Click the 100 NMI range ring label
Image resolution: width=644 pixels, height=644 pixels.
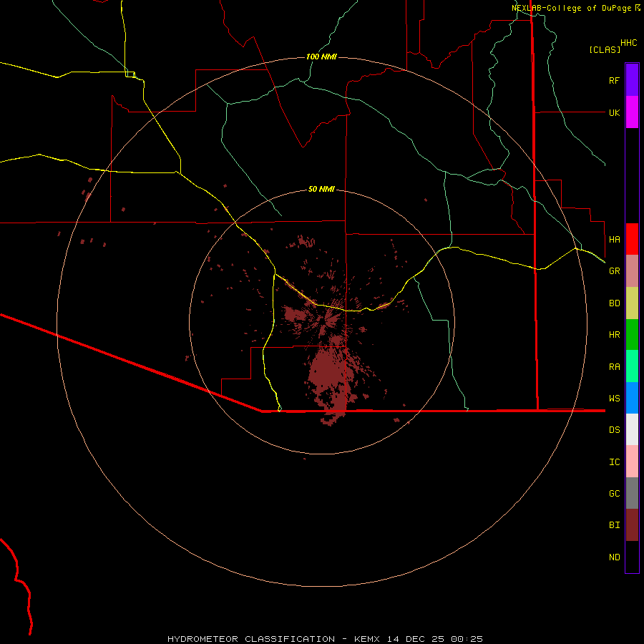(x=321, y=57)
